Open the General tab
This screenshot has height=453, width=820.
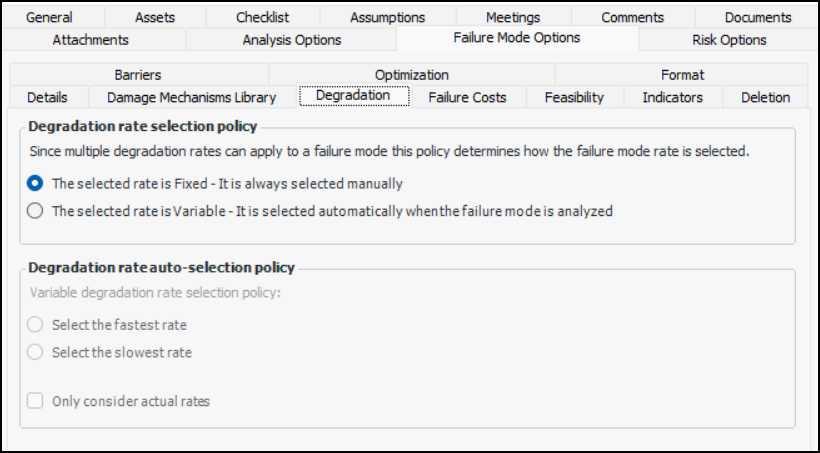pyautogui.click(x=50, y=17)
